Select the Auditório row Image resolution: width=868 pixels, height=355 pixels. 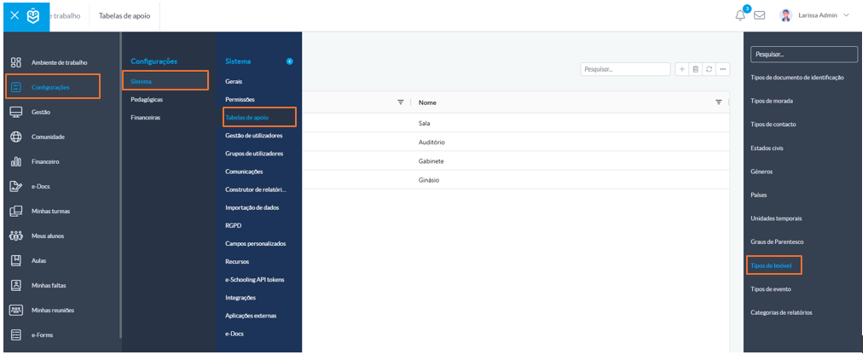click(515, 143)
